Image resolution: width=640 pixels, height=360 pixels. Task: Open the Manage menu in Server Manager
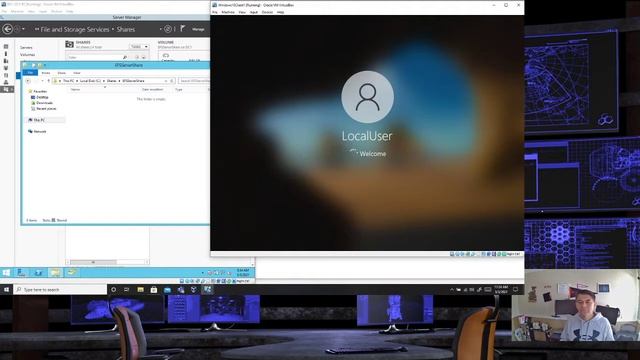click(x=198, y=29)
